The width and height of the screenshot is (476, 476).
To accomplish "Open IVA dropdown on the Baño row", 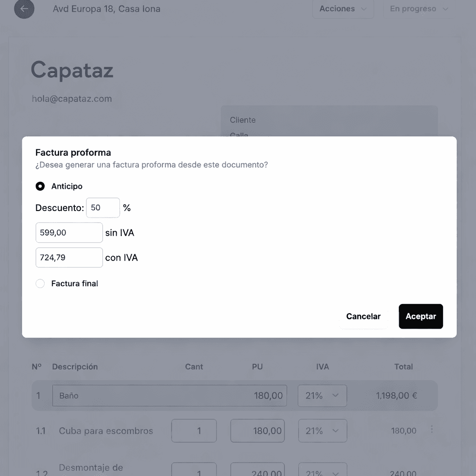I will (x=322, y=396).
